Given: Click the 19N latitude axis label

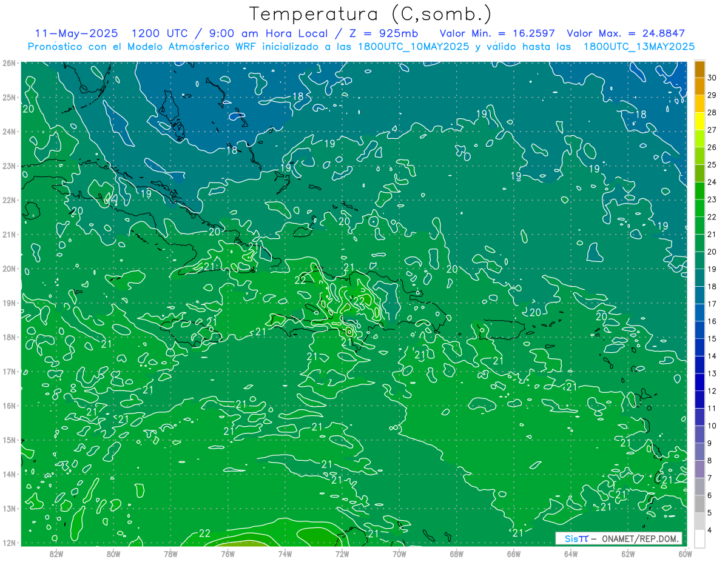Looking at the screenshot, I should (x=8, y=303).
